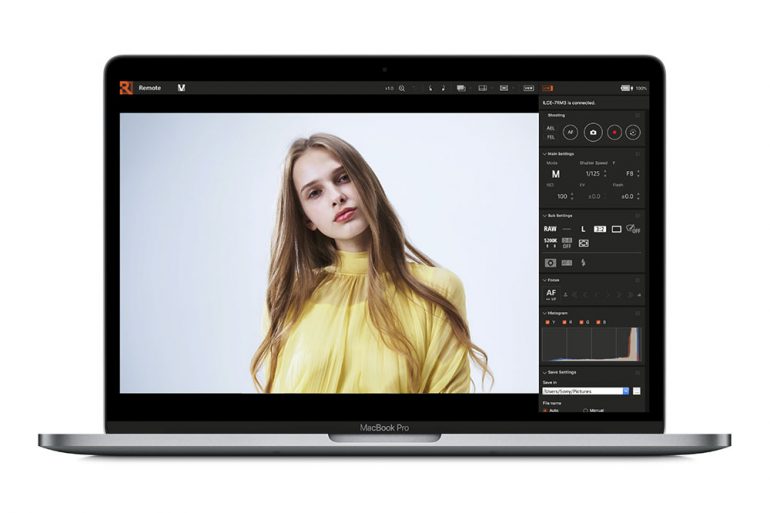
Task: Select the RAW file format icon
Action: click(550, 229)
